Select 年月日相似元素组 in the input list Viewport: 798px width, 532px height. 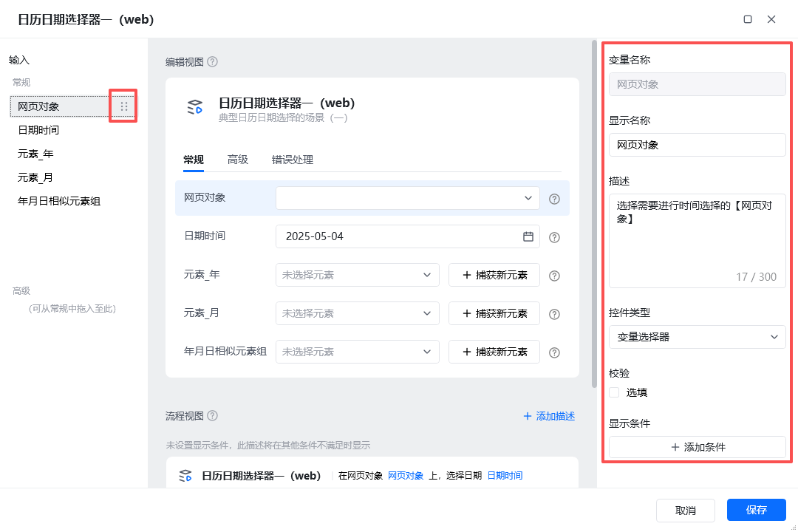[x=59, y=201]
